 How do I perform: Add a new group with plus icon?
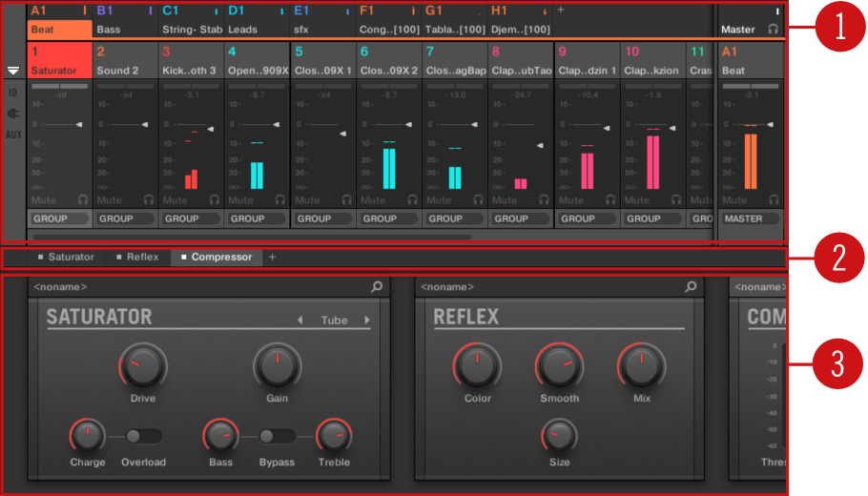pyautogui.click(x=561, y=10)
